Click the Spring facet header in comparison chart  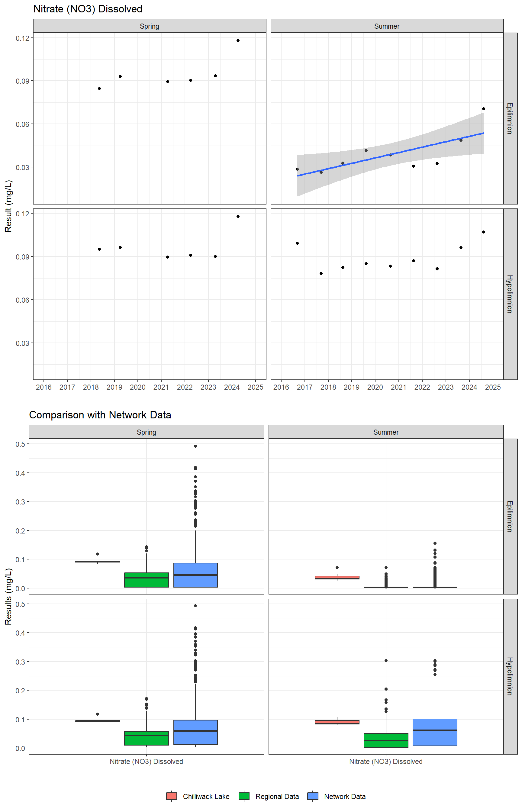[x=147, y=432]
